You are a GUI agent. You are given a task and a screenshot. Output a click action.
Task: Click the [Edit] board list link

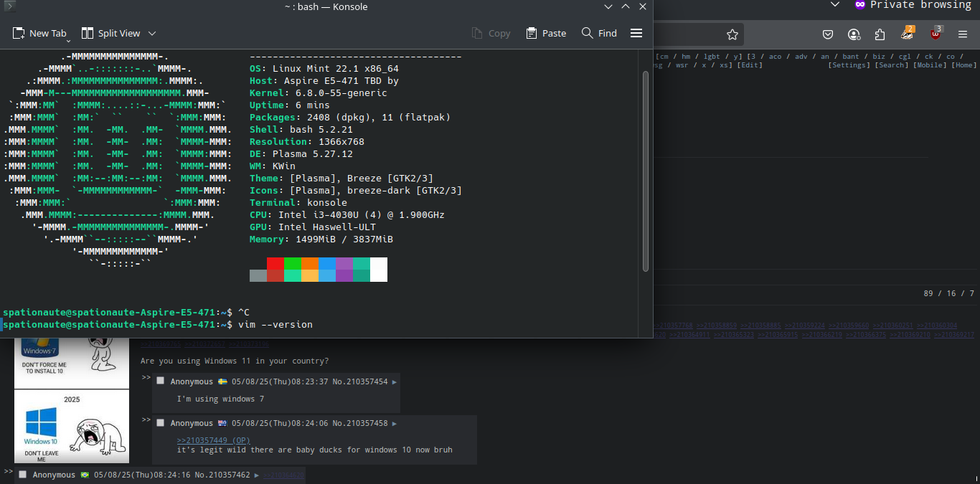[750, 65]
